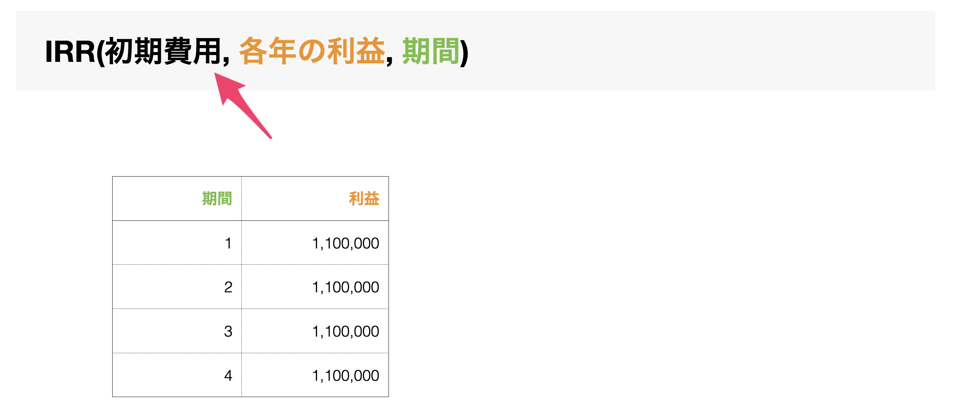
Task: Select second row profit 1,100,000 cell
Action: tap(315, 287)
